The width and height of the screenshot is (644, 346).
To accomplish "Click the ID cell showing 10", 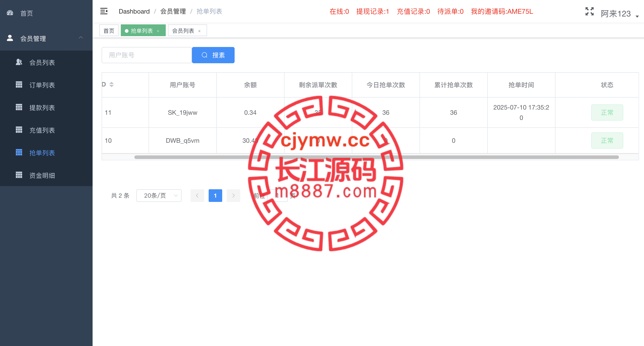I will (x=125, y=140).
